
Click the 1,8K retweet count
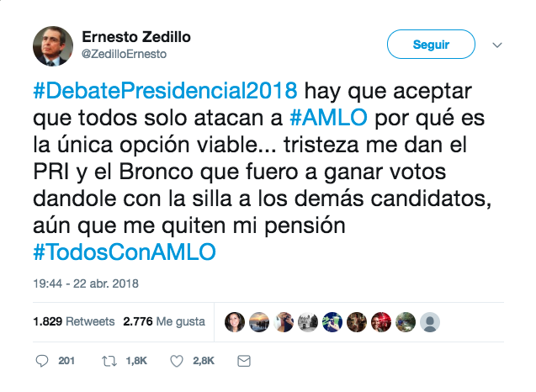coord(135,361)
